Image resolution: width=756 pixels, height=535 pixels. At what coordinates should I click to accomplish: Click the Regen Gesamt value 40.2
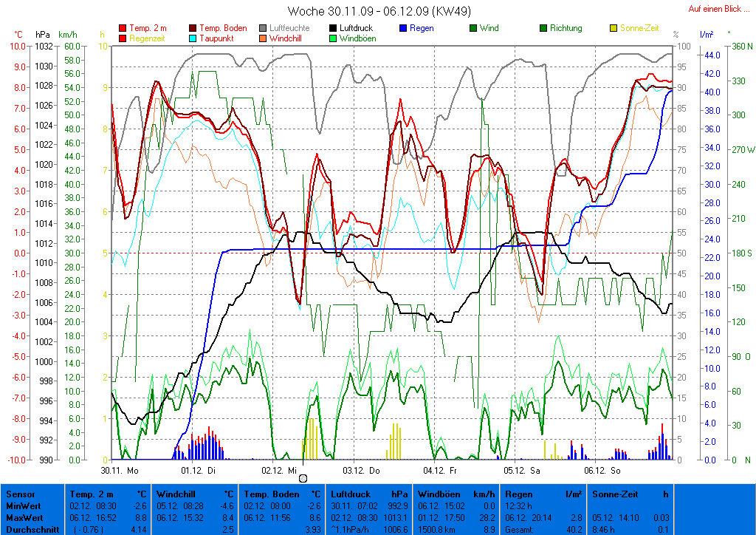point(571,529)
